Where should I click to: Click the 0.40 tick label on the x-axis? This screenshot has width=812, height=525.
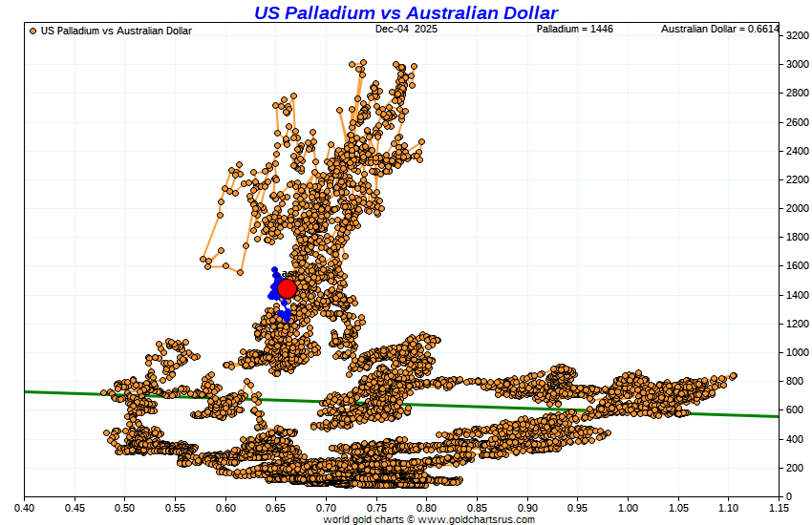click(25, 507)
